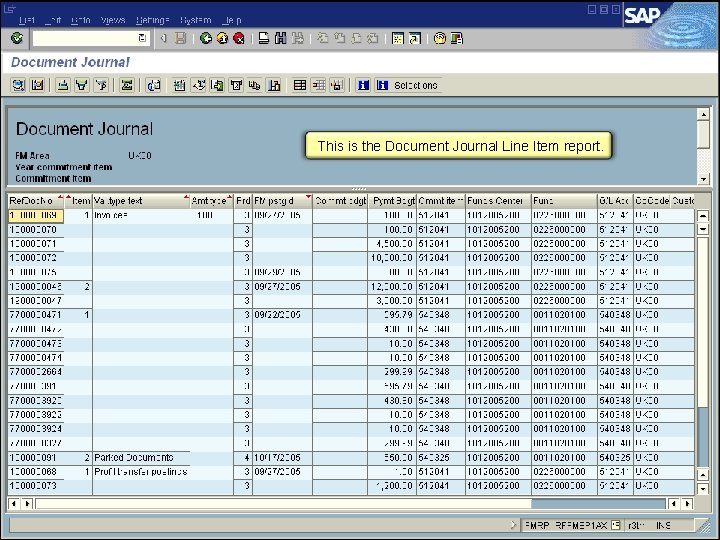Click header pane scroll-up arrow
The width and height of the screenshot is (720, 540).
[x=703, y=114]
